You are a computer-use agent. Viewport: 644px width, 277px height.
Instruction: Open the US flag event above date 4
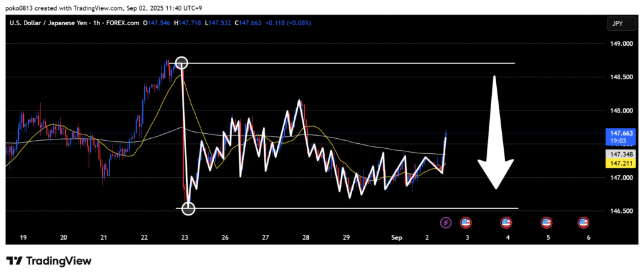[506, 222]
